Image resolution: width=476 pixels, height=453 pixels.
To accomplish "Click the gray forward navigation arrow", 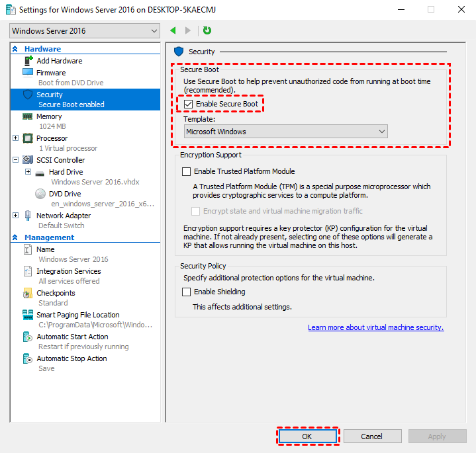I will click(188, 30).
